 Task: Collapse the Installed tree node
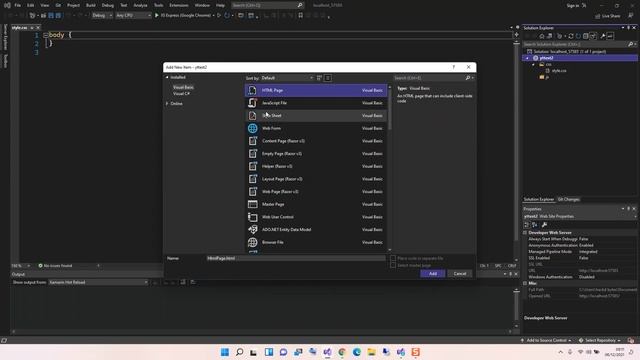pyautogui.click(x=167, y=77)
